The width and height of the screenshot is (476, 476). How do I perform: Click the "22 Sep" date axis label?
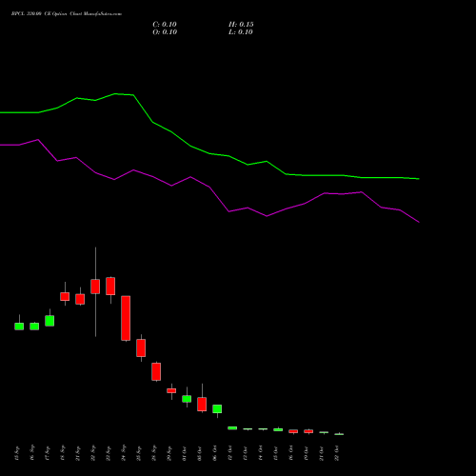93,453
